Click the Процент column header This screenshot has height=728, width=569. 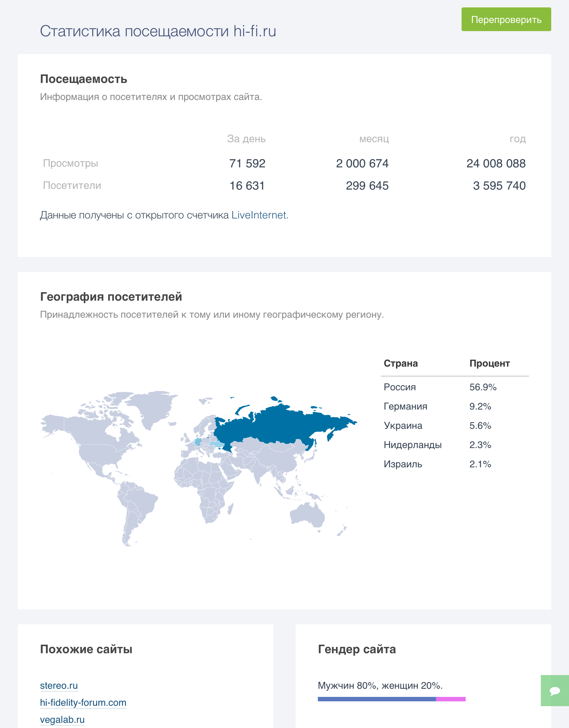[x=489, y=364]
